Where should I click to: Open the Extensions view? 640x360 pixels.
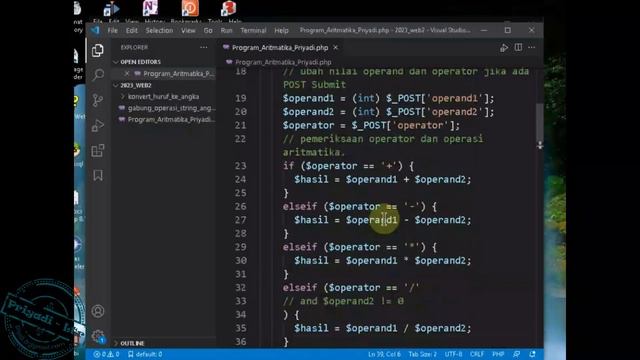tap(98, 151)
